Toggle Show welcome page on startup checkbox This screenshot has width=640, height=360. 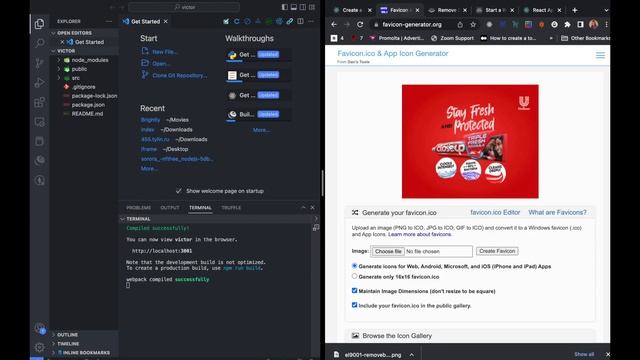tap(179, 191)
